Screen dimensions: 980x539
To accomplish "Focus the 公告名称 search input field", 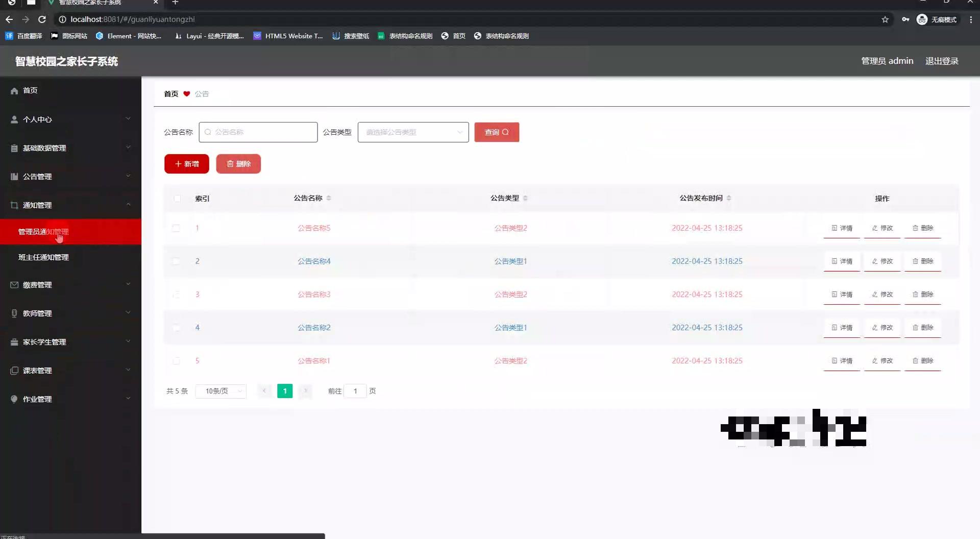I will click(x=258, y=132).
